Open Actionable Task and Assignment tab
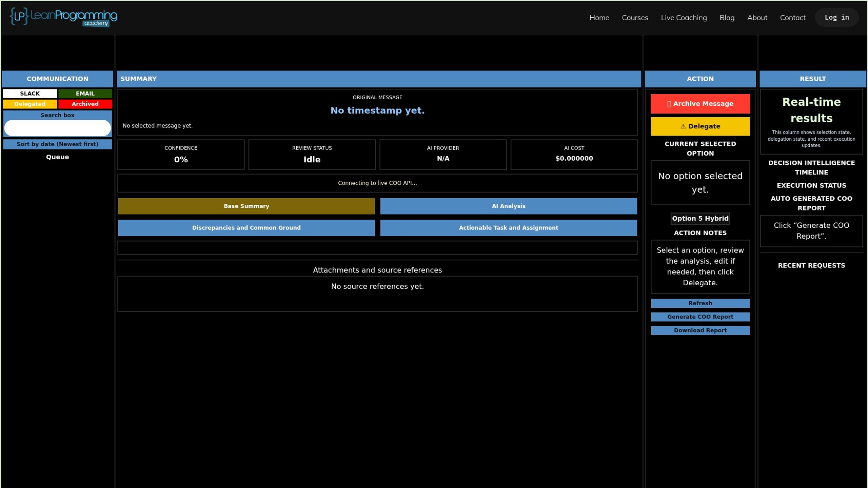Viewport: 868px width, 488px height. point(509,228)
